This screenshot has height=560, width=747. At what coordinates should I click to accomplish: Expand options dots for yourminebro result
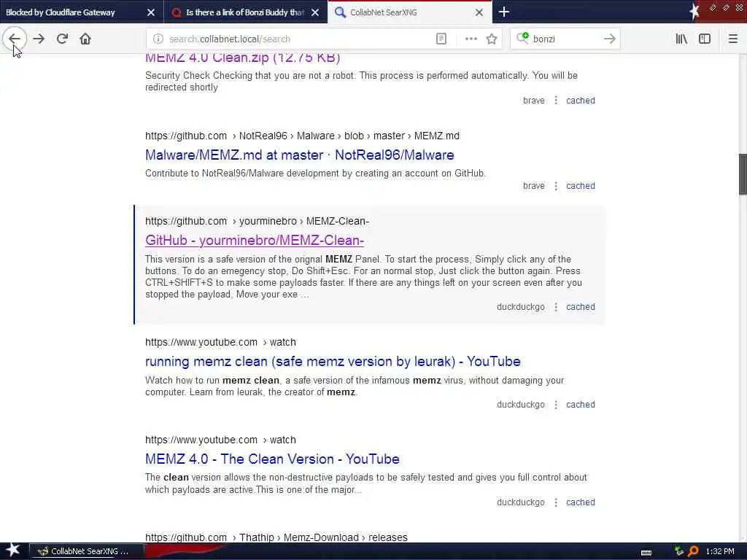[x=555, y=307]
